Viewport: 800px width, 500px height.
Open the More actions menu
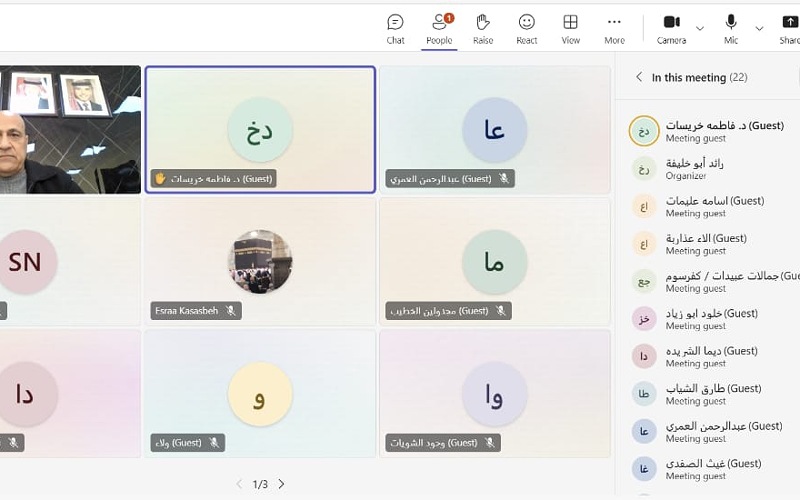614,28
